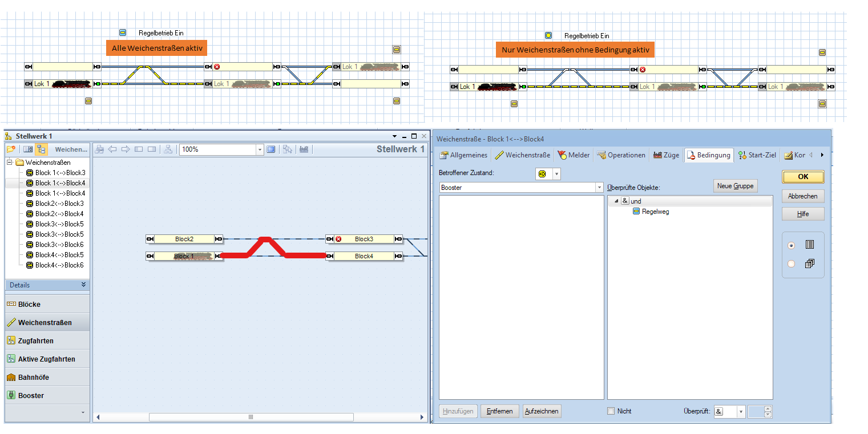Screen dimensions: 868x434
Task: Click the red stop marker on Block3
Action: (338, 239)
